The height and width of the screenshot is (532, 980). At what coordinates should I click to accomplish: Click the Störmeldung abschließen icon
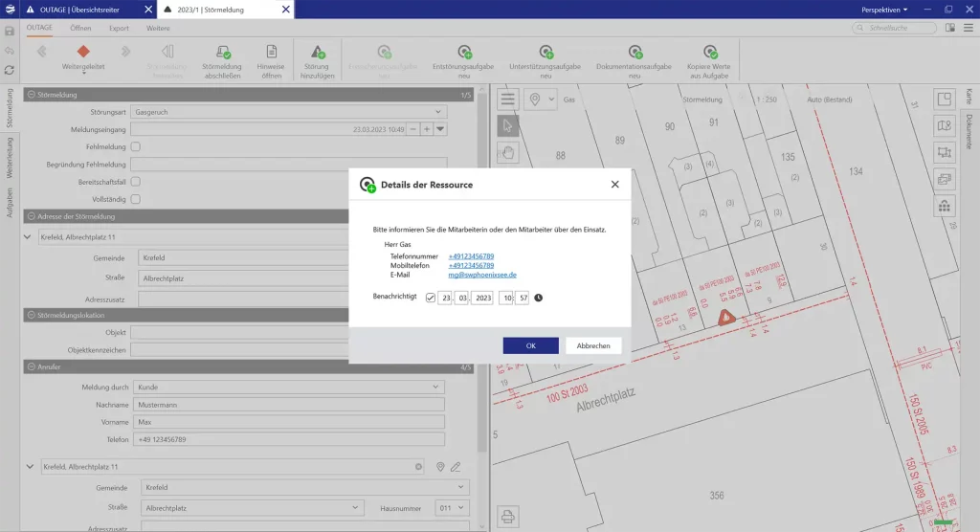pos(222,53)
